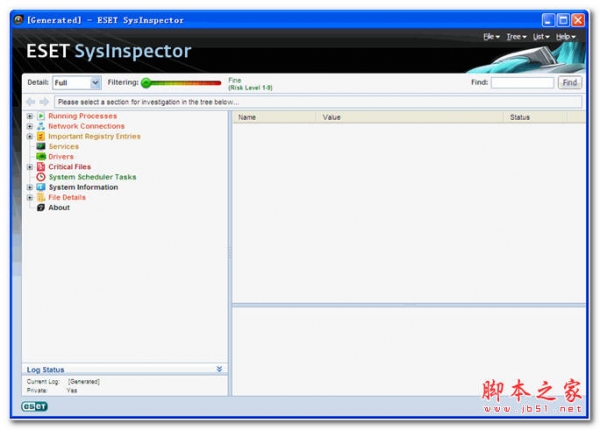The height and width of the screenshot is (430, 600).
Task: Select Running Processes in the tree
Action: pos(83,116)
